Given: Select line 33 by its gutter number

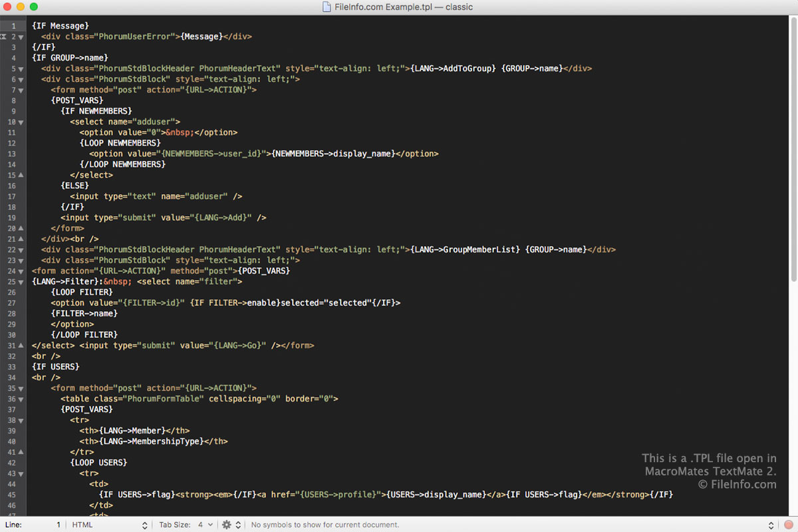Looking at the screenshot, I should tap(13, 366).
